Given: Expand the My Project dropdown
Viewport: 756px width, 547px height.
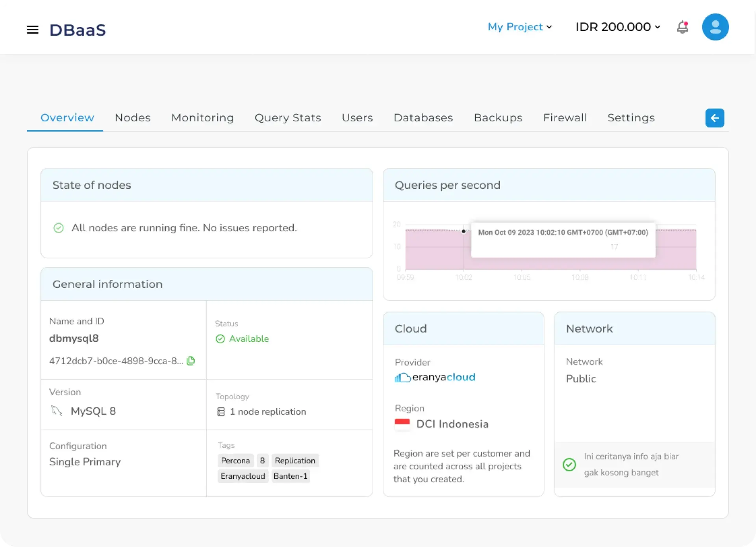Looking at the screenshot, I should pyautogui.click(x=520, y=27).
